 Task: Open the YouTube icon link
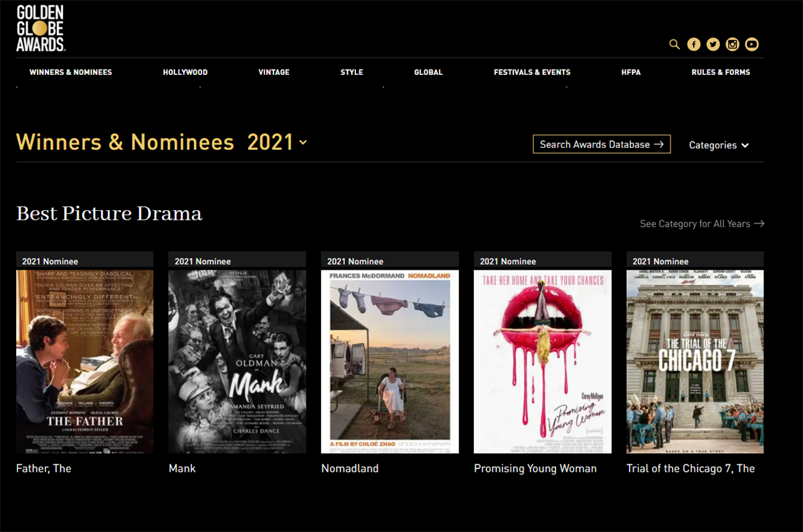pyautogui.click(x=752, y=45)
